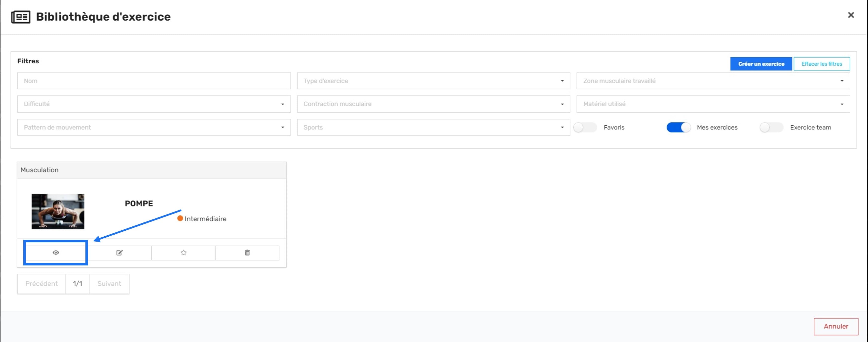Click the orange difficulty dot
The width and height of the screenshot is (868, 342).
180,218
